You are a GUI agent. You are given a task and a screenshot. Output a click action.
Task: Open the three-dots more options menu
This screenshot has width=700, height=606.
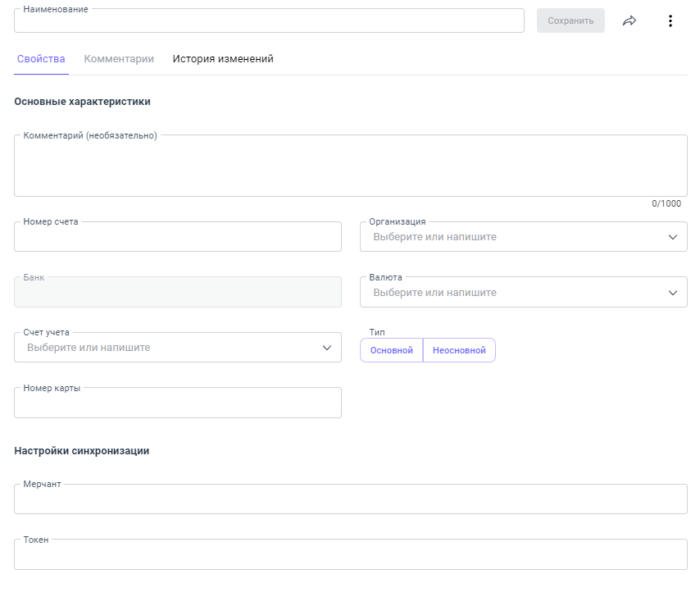670,21
